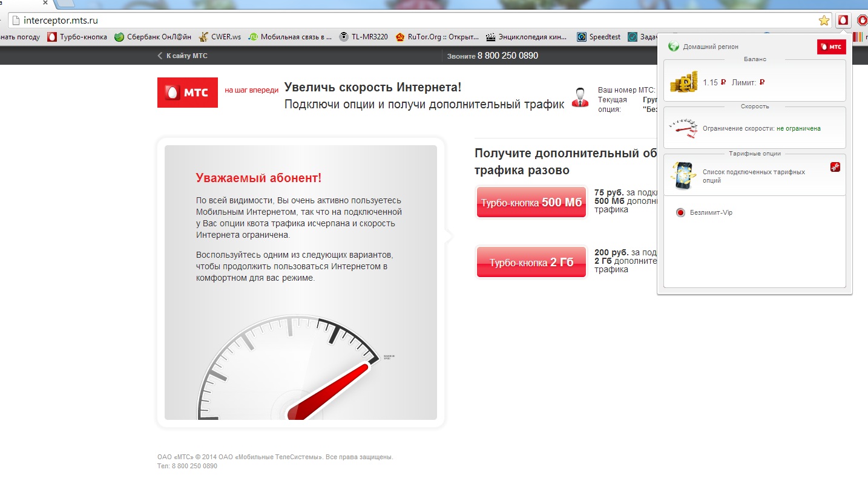Go back via the К сайту МТС link
This screenshot has height=484, width=868.
[x=182, y=56]
